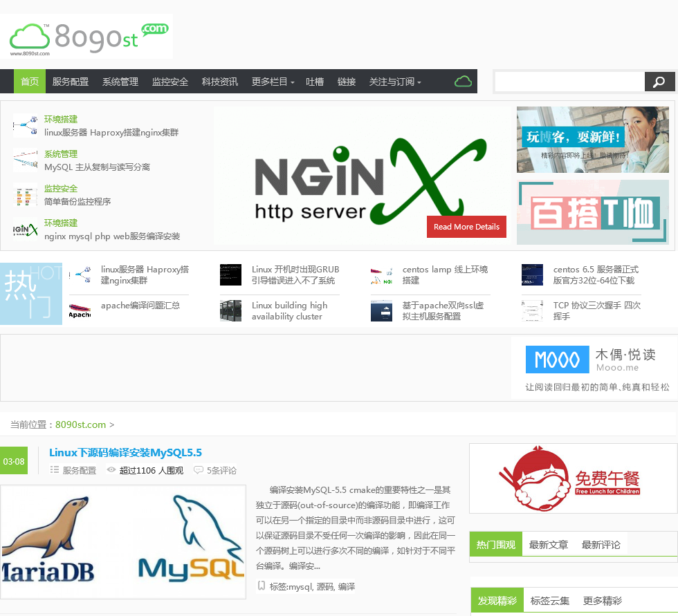Viewport: 678px width, 616px height.
Task: Click the 热门 HOT tile
Action: click(31, 294)
